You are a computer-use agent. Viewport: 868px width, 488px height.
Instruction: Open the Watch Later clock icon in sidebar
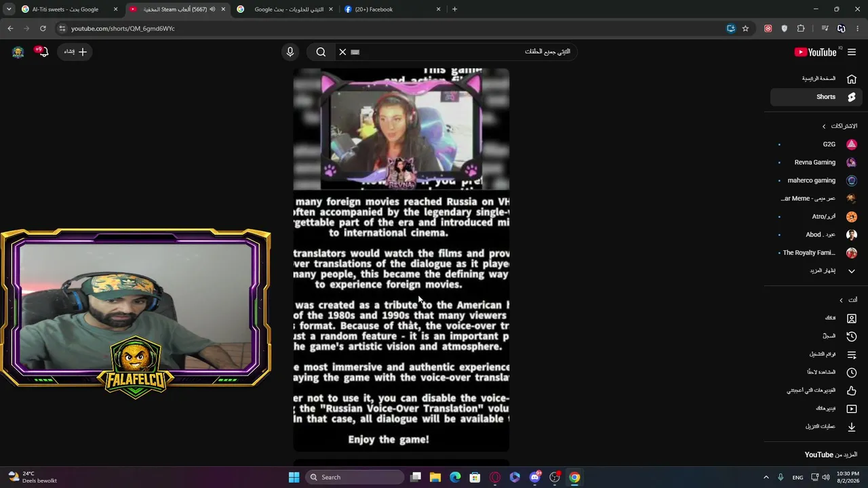(x=852, y=372)
